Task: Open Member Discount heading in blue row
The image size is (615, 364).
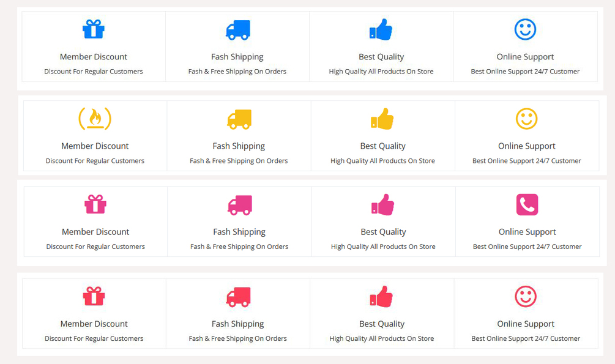Action: pos(94,57)
